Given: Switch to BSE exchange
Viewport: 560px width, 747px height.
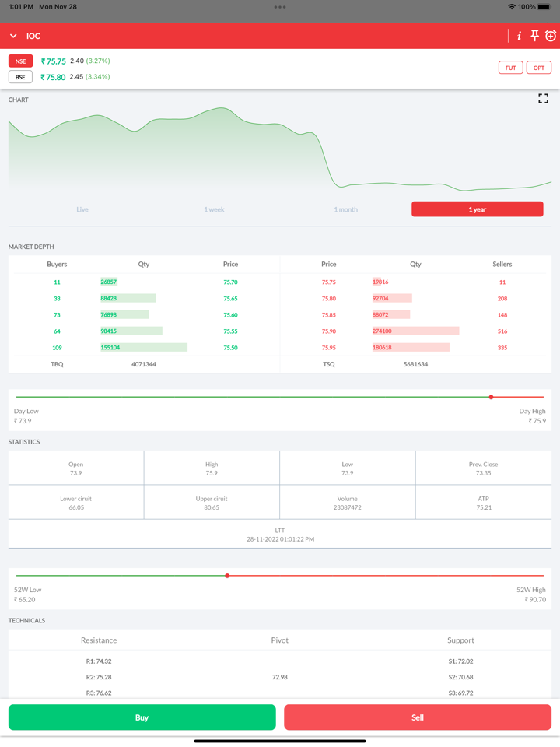Looking at the screenshot, I should pos(20,77).
